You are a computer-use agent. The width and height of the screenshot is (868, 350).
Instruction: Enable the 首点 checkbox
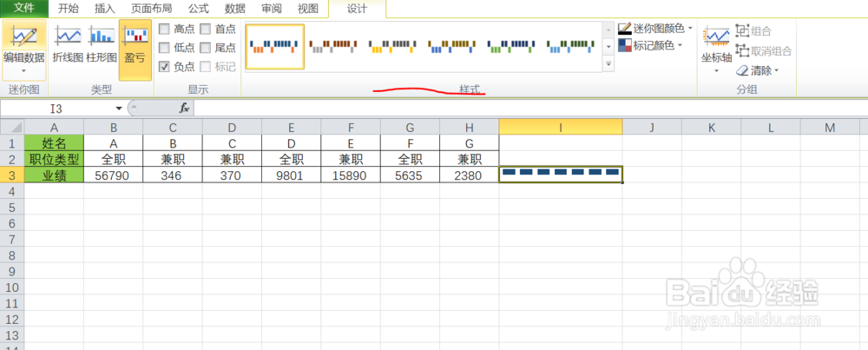pyautogui.click(x=206, y=29)
